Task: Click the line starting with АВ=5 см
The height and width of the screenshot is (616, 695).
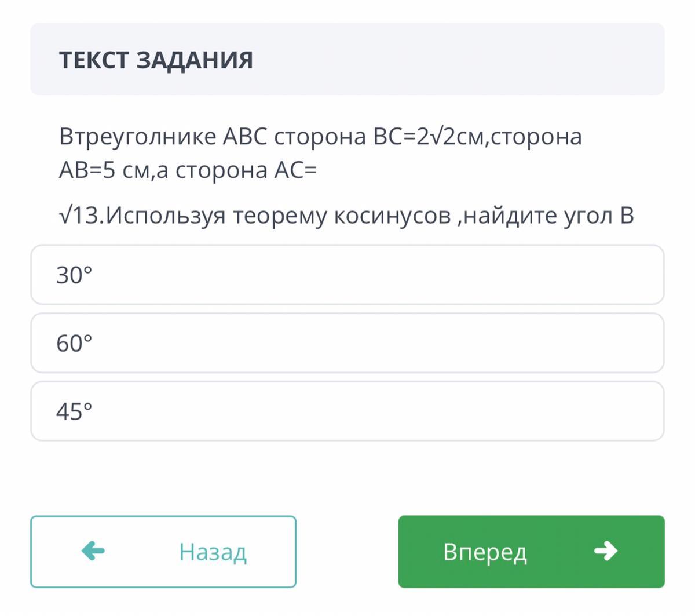Action: point(188,170)
